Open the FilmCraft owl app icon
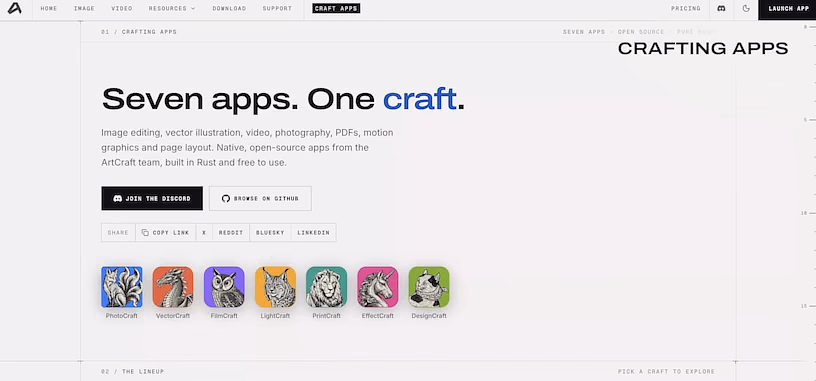The image size is (816, 381). [224, 287]
